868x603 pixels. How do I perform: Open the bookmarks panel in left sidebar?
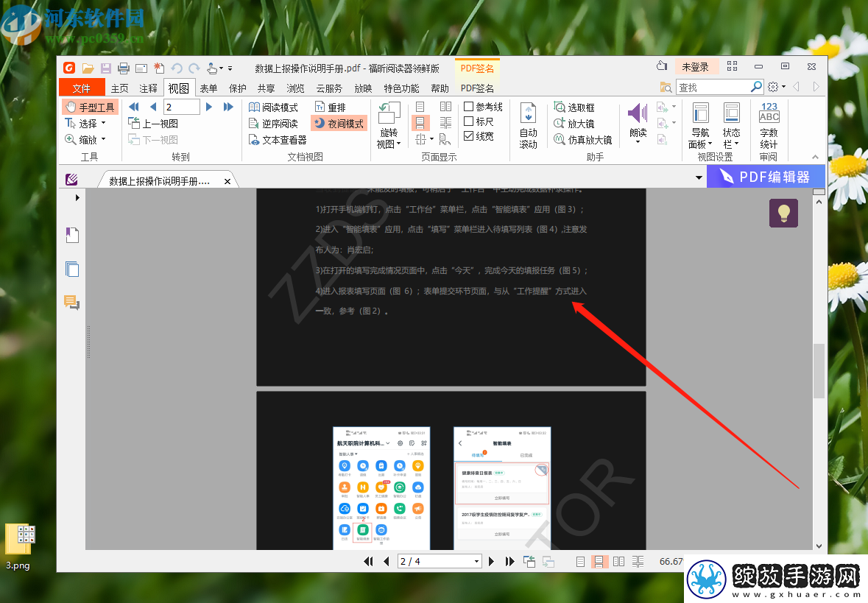72,235
